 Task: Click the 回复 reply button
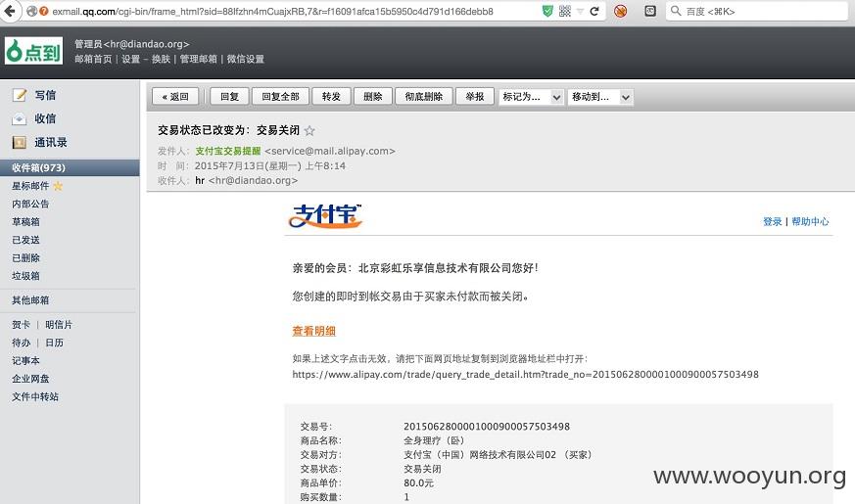[x=229, y=97]
